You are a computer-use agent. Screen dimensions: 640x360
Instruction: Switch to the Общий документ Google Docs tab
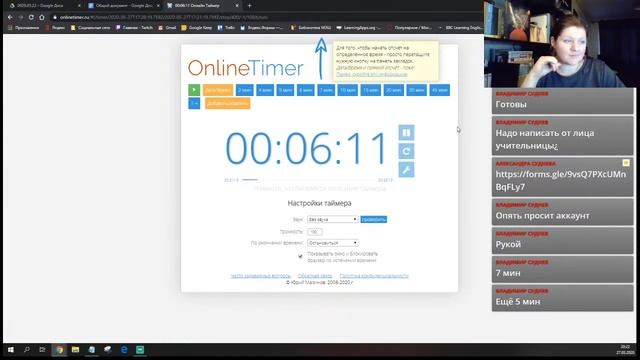[123, 6]
